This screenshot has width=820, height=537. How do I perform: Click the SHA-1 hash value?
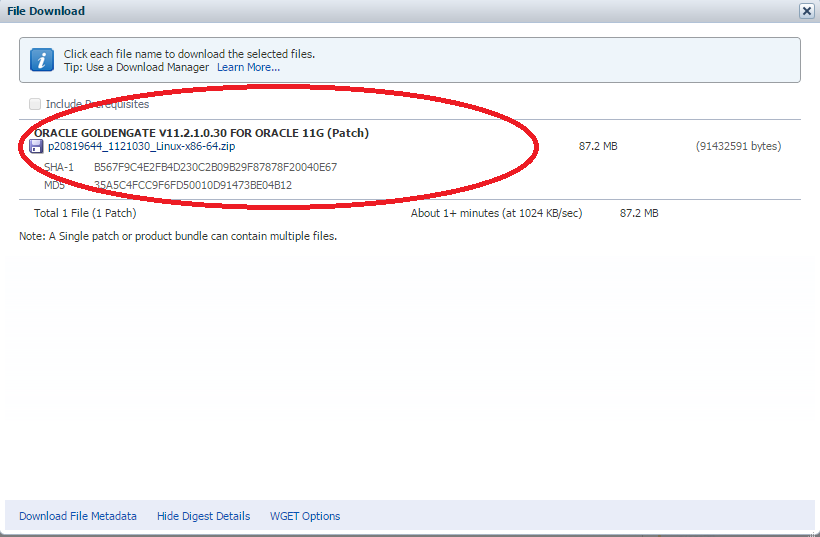(x=215, y=167)
